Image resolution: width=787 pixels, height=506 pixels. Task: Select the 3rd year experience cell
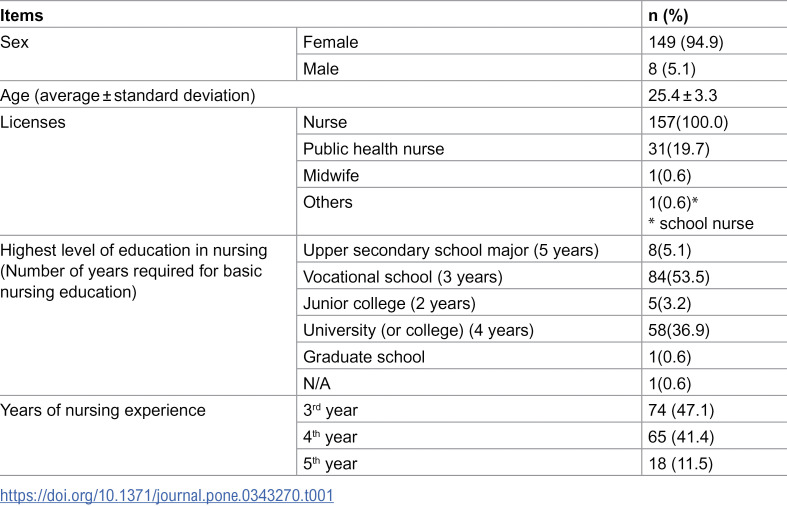pos(469,410)
